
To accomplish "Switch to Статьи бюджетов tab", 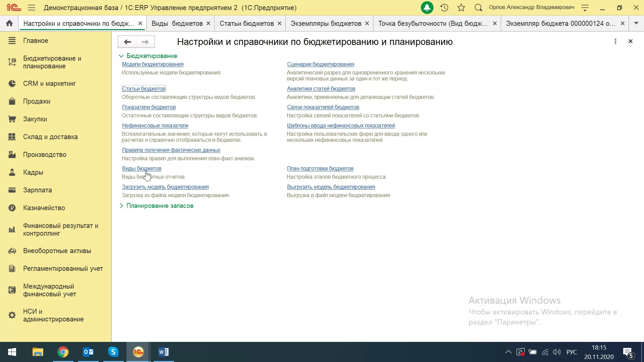I will coord(247,23).
